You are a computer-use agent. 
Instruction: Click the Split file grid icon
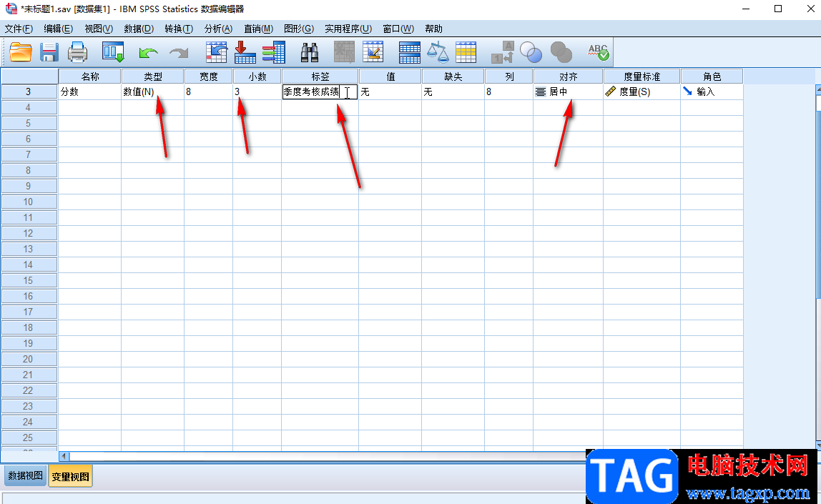tap(410, 52)
